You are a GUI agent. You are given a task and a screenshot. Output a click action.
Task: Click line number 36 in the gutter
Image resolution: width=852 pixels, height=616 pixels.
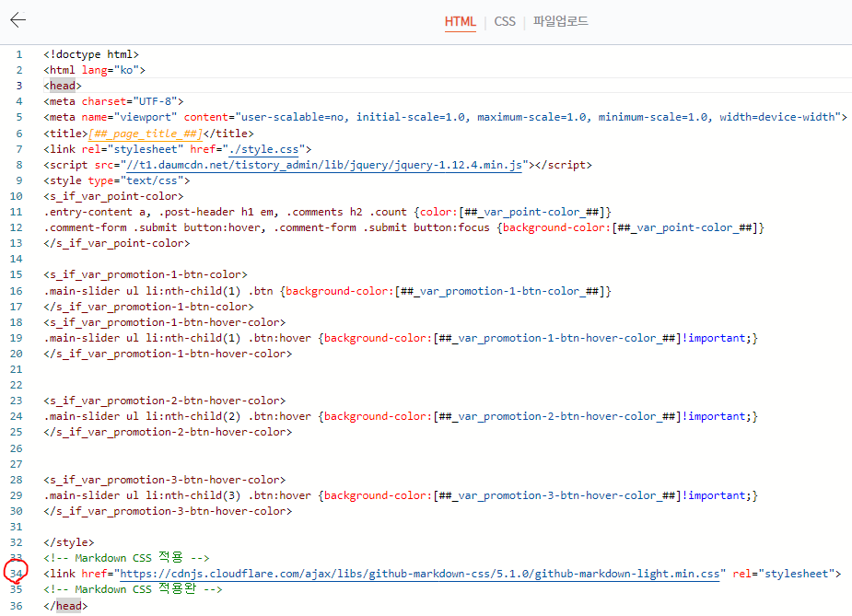point(17,606)
